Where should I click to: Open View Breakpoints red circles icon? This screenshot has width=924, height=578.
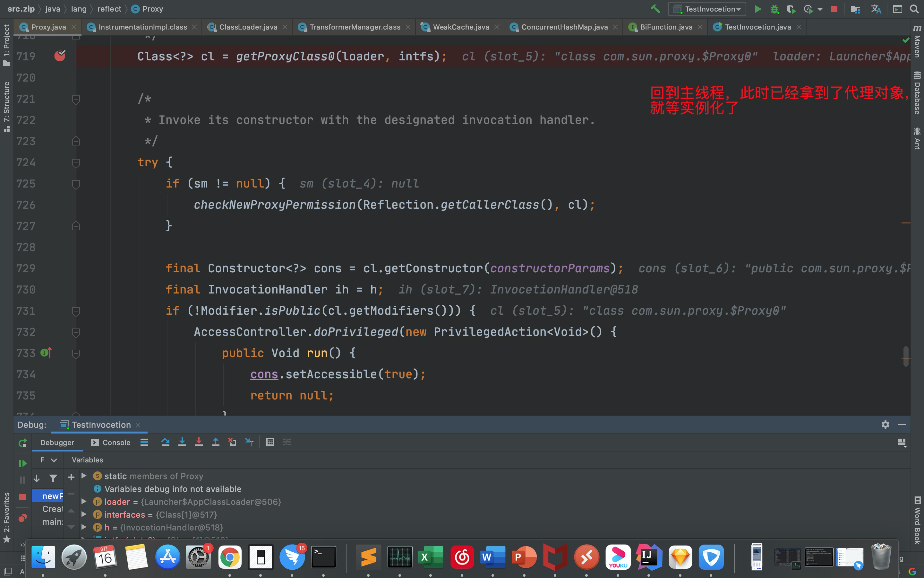(x=22, y=518)
